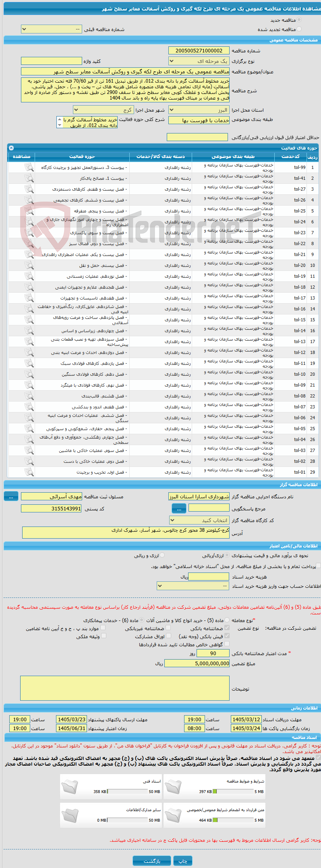Viewport: 321px width, 868px height.
Task: Click ellipsis button beside مرجع پاسخگویی
Action: tap(179, 509)
